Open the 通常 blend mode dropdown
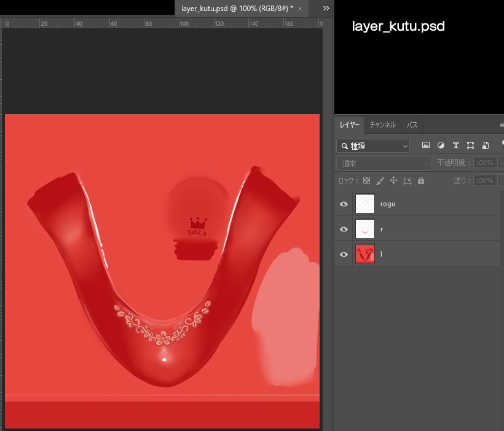Viewport: 504px width, 431px height. 384,163
